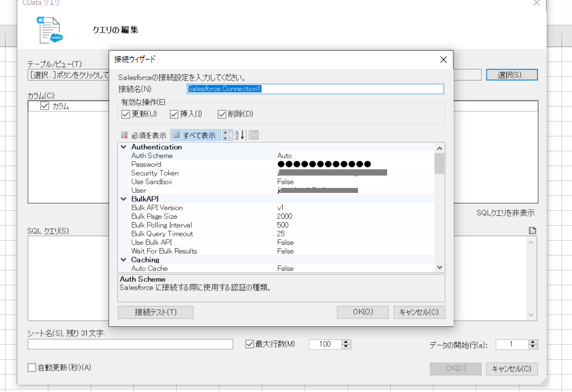Image resolution: width=572 pixels, height=392 pixels.
Task: Collapse the Authentication property group
Action: click(123, 147)
